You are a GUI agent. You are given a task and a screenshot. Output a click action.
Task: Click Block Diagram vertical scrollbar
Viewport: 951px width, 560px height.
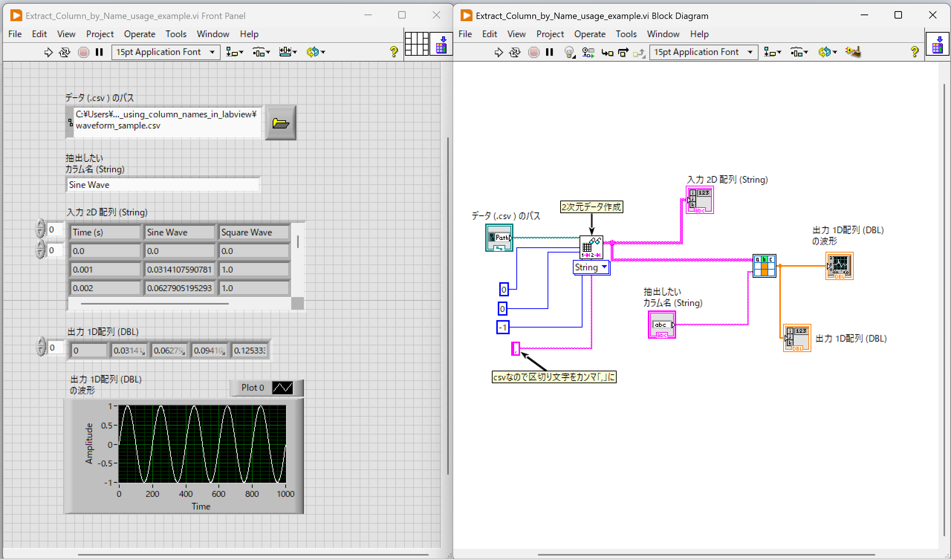click(x=945, y=309)
